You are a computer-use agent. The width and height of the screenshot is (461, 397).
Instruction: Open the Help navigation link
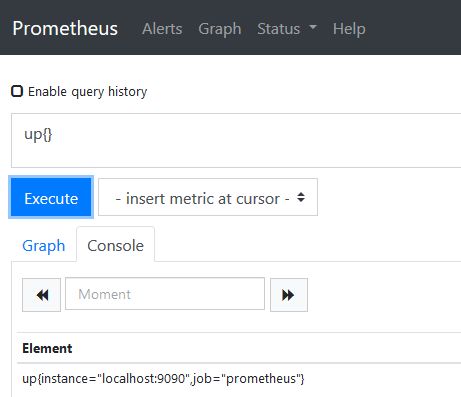coord(349,29)
